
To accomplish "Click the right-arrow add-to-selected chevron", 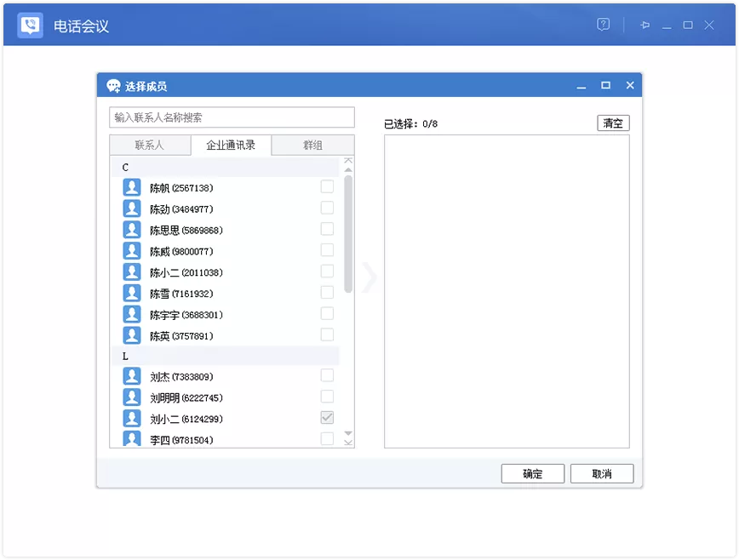I will coord(370,277).
